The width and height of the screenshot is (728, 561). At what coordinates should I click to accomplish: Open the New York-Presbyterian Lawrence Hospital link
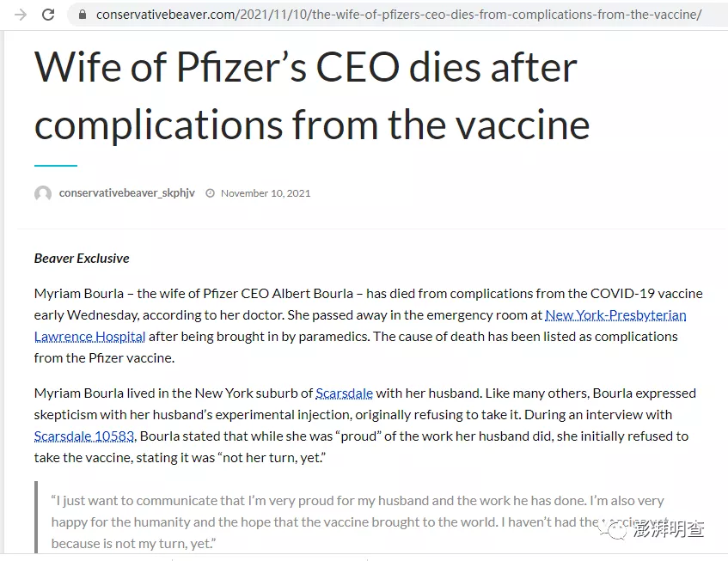615,314
